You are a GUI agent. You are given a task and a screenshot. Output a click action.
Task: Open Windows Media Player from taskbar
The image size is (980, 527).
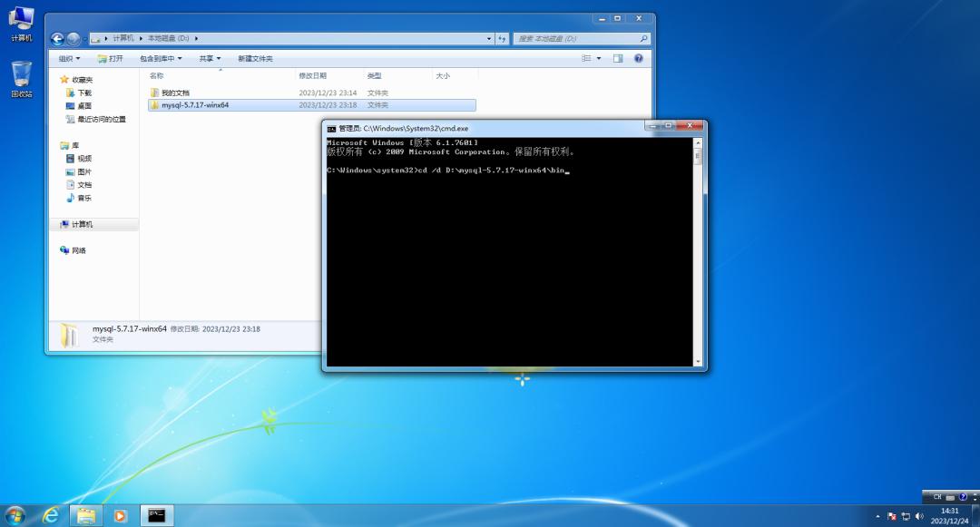tap(120, 515)
